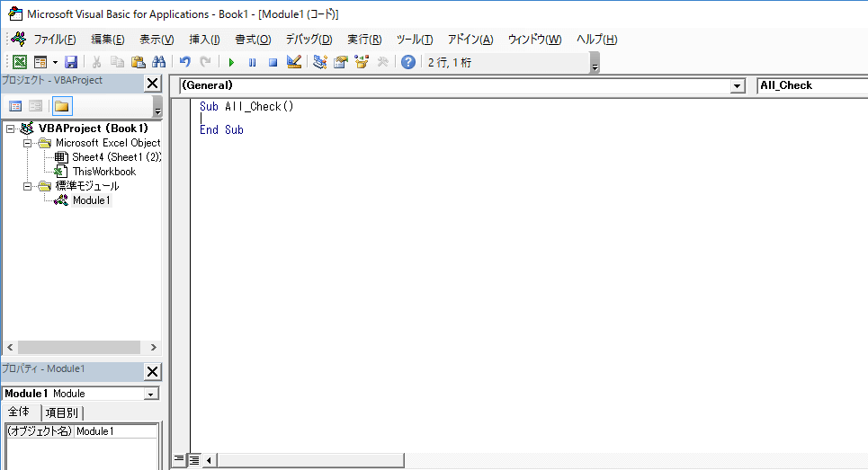Open the 書式(O) menu

click(253, 40)
